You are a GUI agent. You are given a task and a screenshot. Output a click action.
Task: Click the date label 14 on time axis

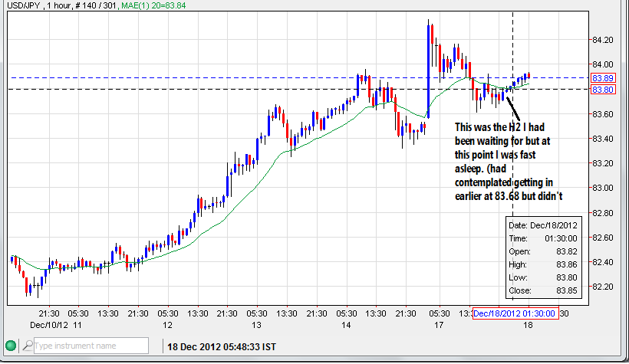(x=346, y=325)
